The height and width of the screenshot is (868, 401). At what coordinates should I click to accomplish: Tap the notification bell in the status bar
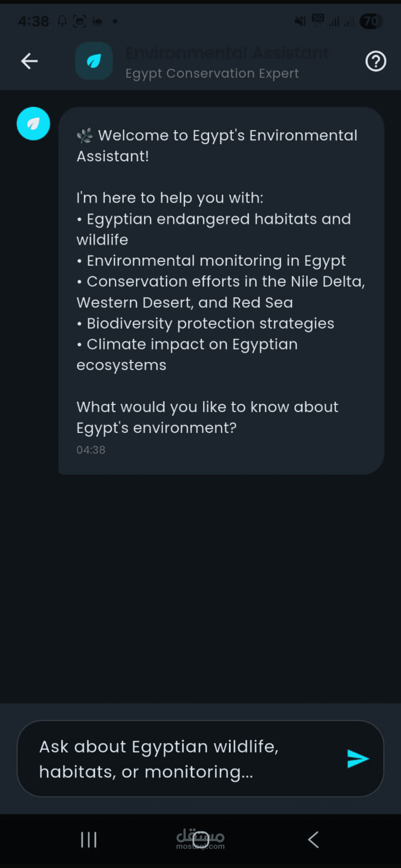(62, 21)
